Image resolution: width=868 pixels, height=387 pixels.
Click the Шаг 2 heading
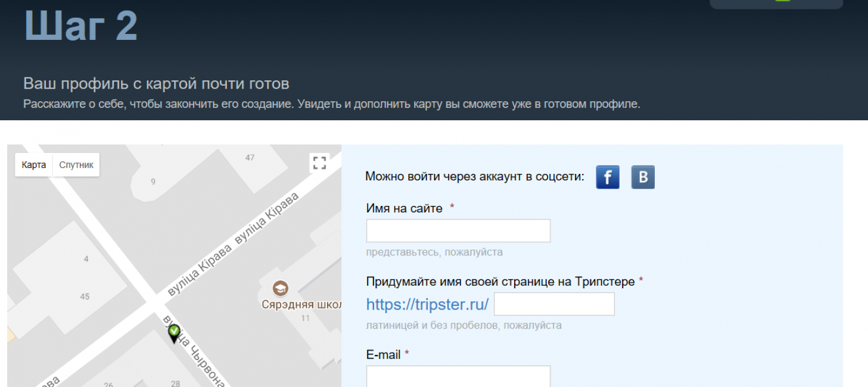(x=80, y=25)
